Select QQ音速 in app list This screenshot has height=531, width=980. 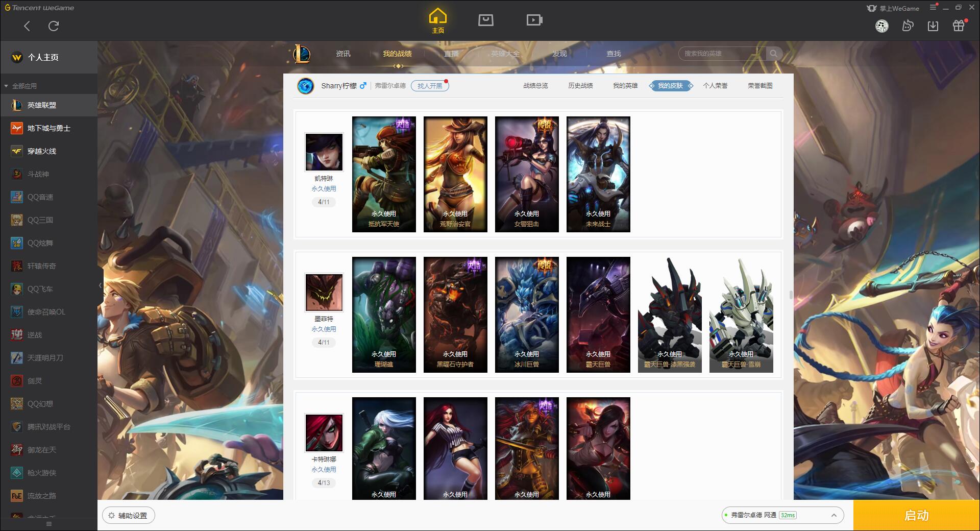coord(48,197)
